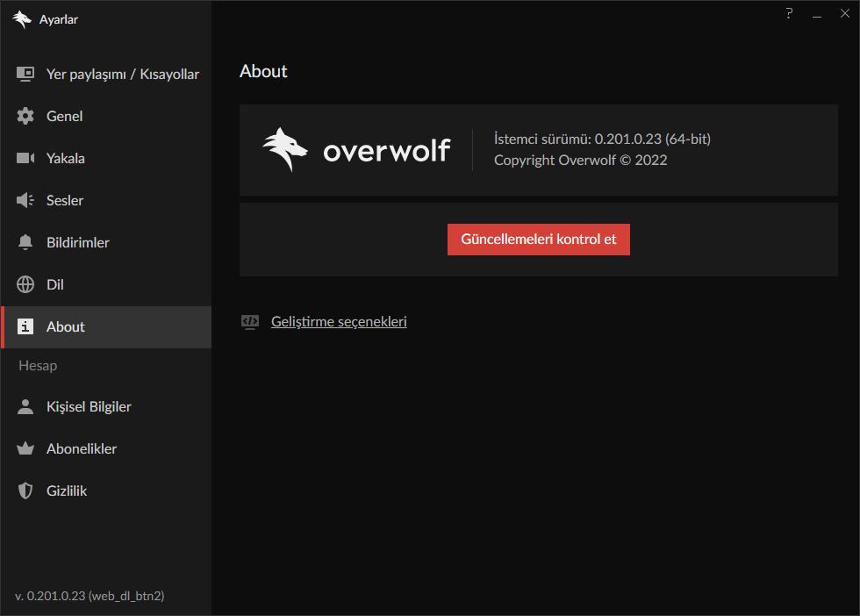Click the Overwolf wolf logo in title bar
This screenshot has width=860, height=616.
(x=22, y=19)
